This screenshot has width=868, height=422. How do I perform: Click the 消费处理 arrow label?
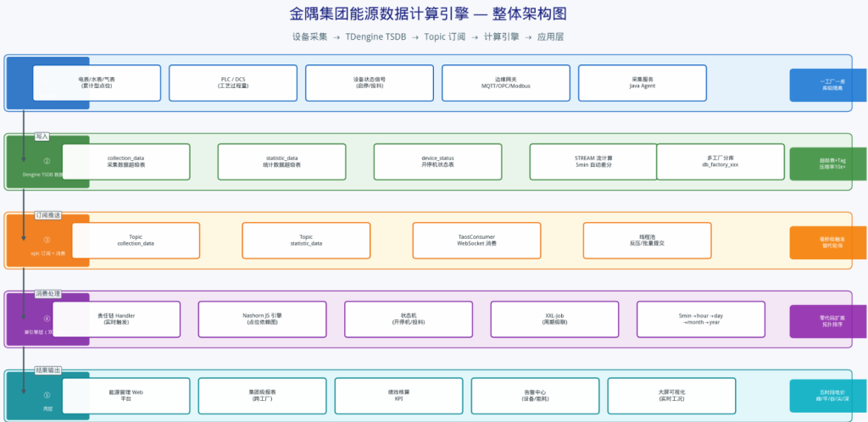[x=48, y=293]
